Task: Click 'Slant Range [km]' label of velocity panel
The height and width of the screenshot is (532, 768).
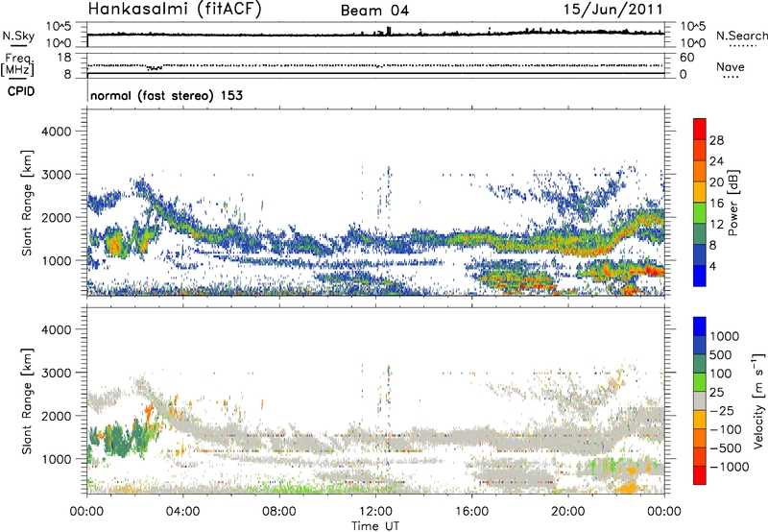Action: [x=27, y=400]
